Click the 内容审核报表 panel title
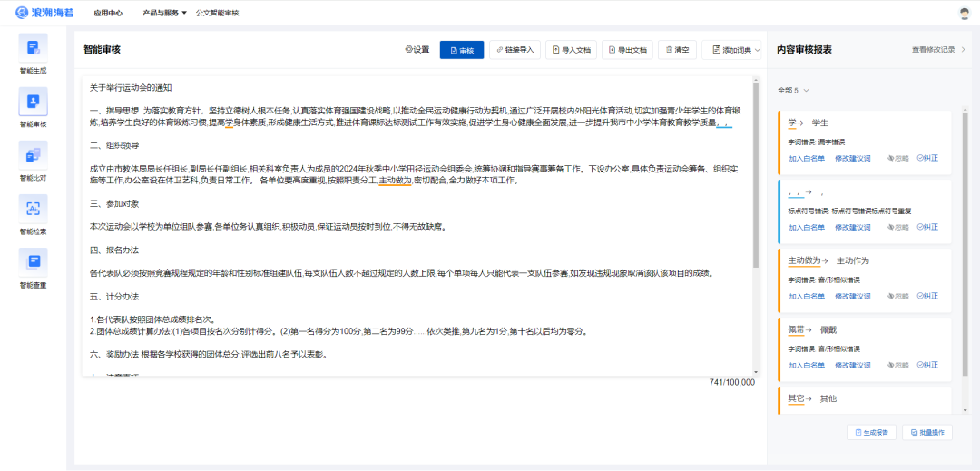Image resolution: width=980 pixels, height=471 pixels. 804,49
